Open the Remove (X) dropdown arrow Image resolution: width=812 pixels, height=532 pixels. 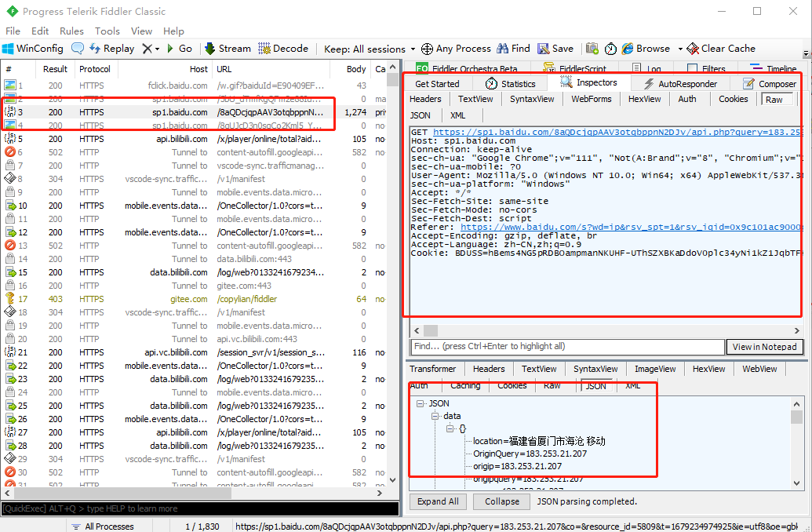click(157, 49)
